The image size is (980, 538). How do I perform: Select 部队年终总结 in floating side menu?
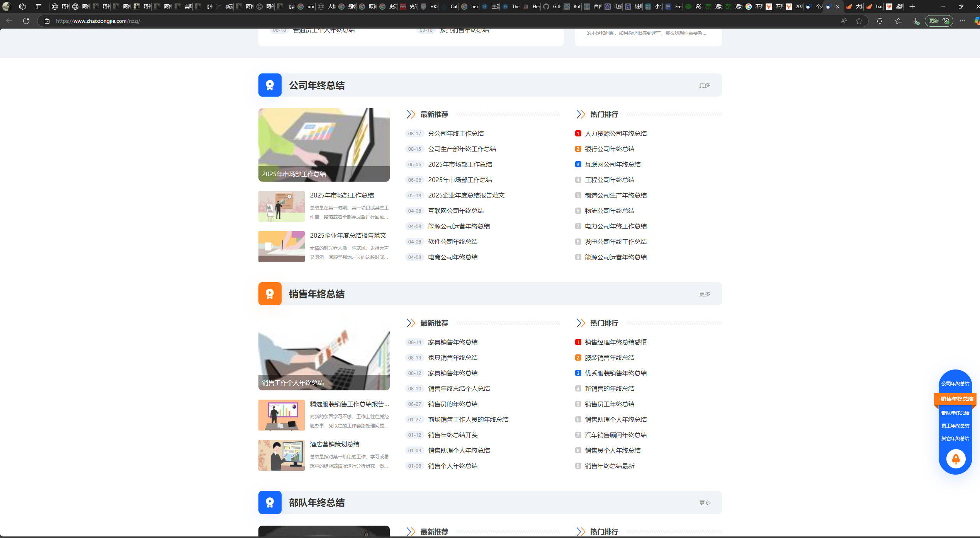click(x=955, y=413)
